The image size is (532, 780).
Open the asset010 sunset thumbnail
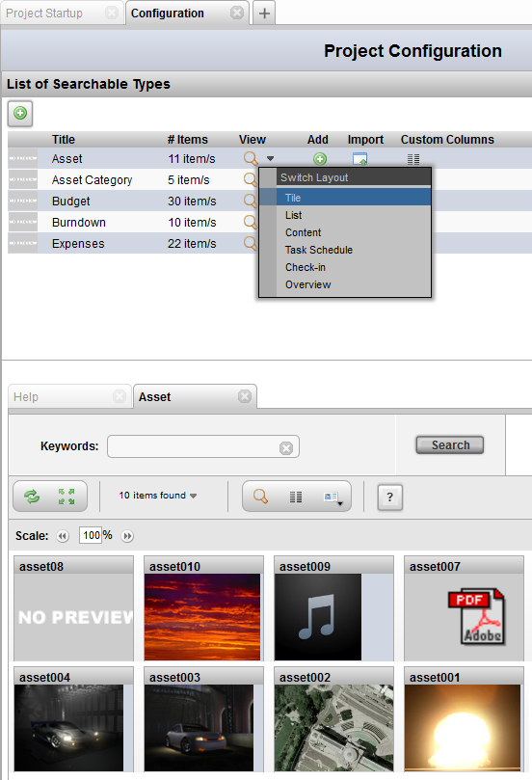pos(202,617)
